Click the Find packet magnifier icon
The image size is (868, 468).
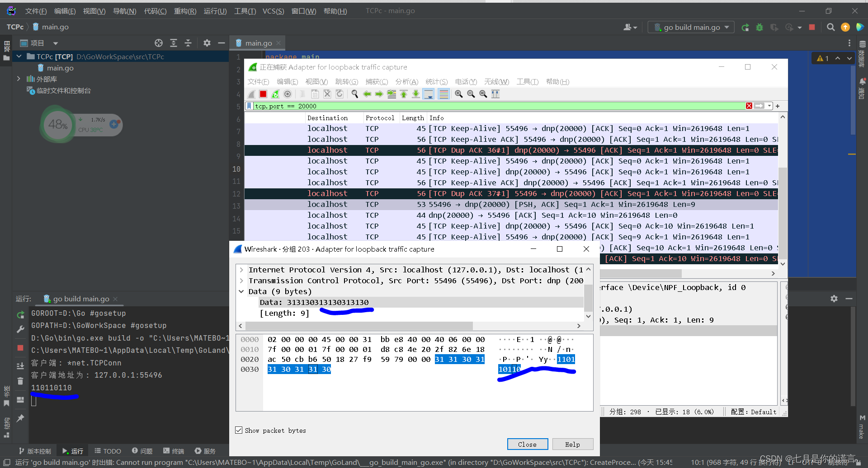pos(355,94)
